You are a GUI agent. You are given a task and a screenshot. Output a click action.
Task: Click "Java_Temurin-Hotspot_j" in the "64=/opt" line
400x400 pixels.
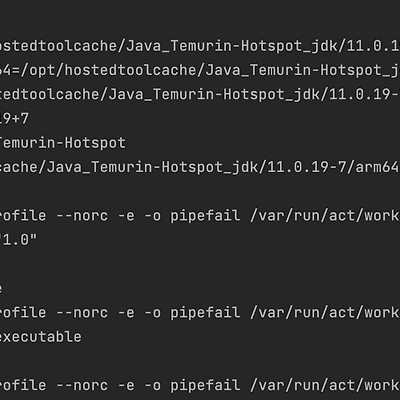(x=302, y=70)
